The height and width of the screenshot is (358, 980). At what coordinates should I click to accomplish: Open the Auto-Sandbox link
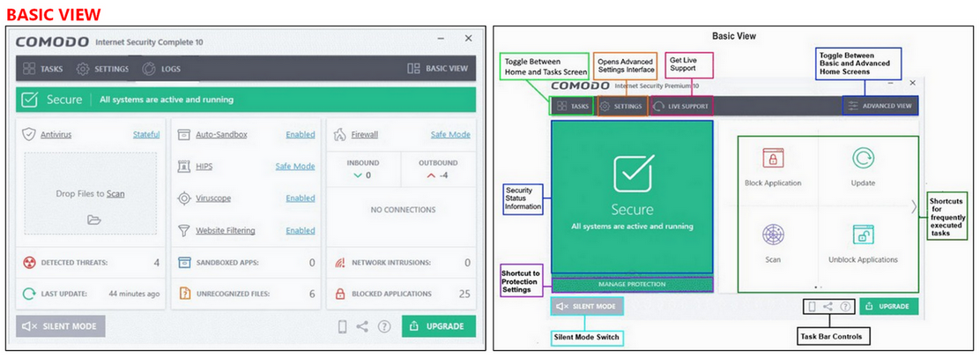221,135
